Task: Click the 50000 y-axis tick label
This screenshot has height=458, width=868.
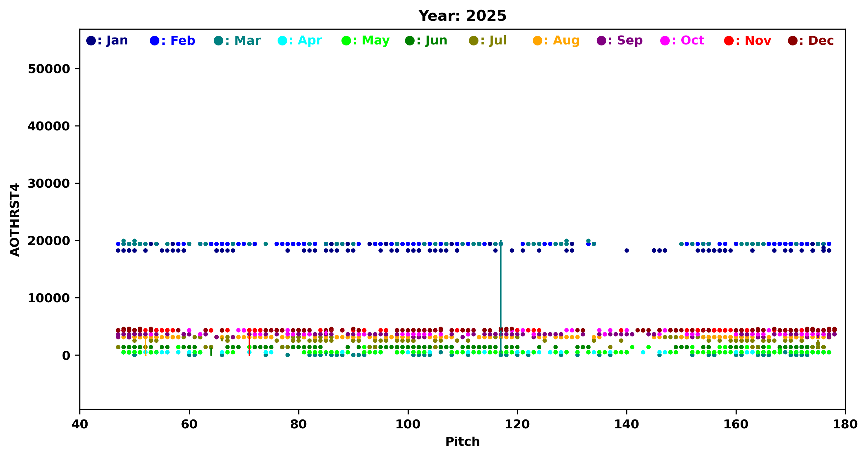Action: tap(49, 69)
